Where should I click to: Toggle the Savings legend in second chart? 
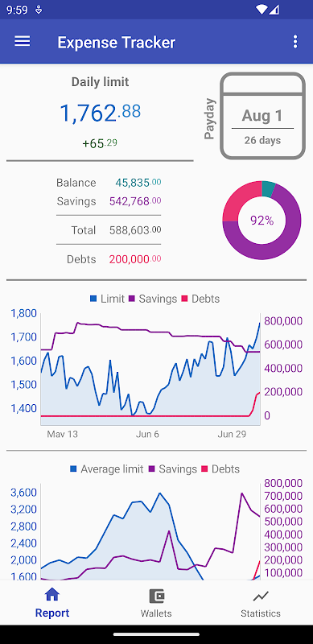point(172,469)
